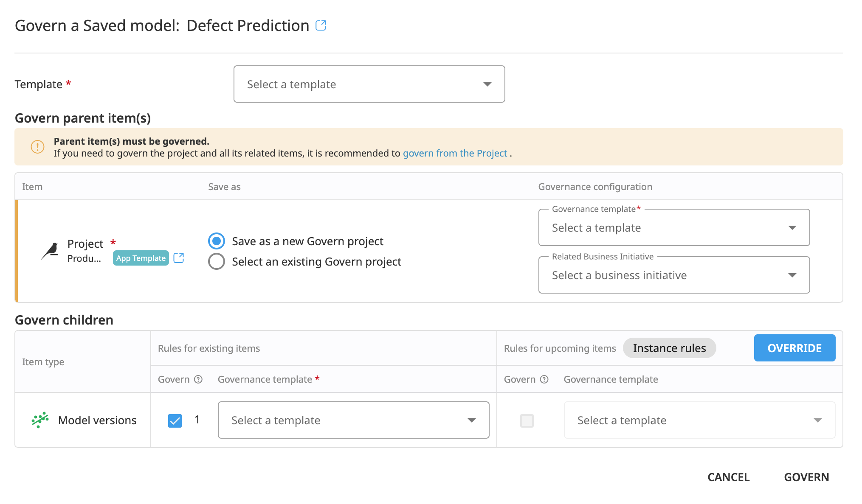Open project via external link icon
The width and height of the screenshot is (862, 504).
tap(179, 258)
